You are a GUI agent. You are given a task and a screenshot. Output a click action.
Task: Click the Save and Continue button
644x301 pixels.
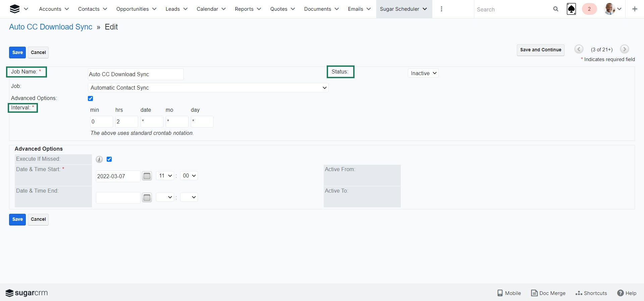click(x=540, y=50)
